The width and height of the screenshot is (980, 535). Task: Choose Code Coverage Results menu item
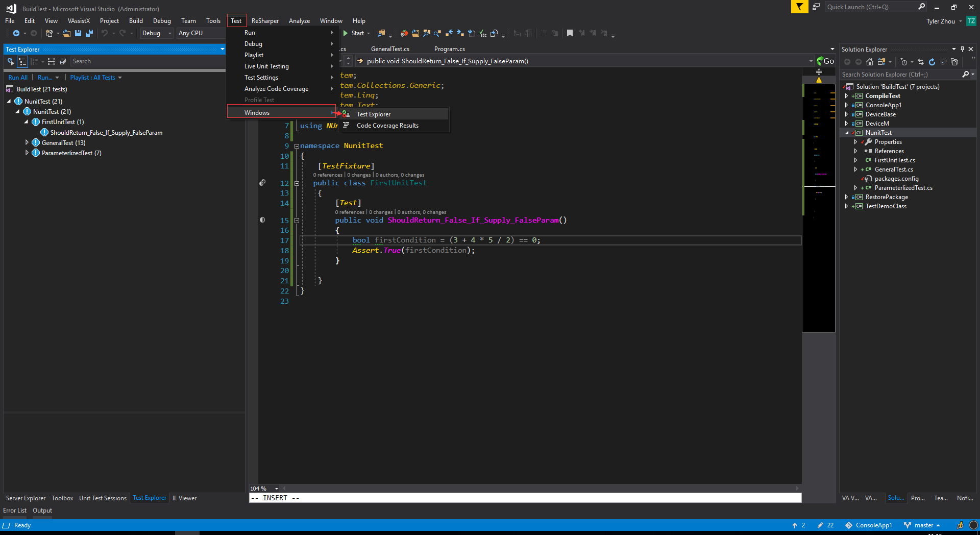pos(394,126)
